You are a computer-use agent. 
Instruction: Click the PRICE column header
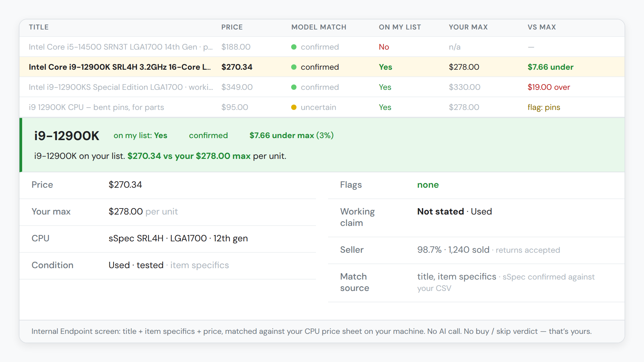click(x=232, y=27)
